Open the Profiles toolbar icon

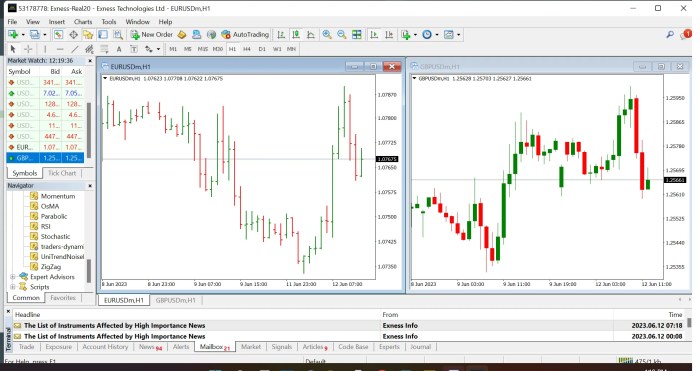(34, 34)
